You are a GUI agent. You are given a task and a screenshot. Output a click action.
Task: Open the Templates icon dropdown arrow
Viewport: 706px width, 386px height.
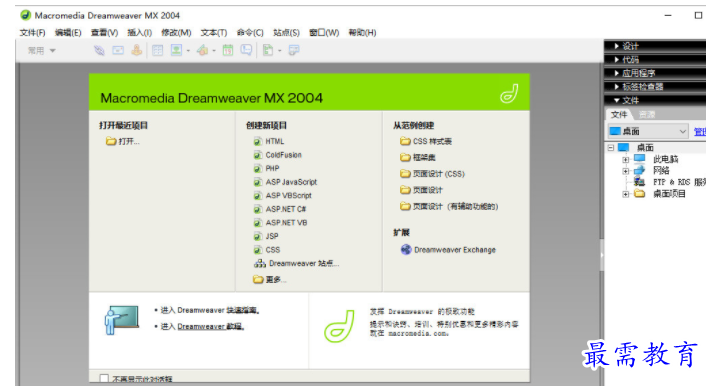280,51
